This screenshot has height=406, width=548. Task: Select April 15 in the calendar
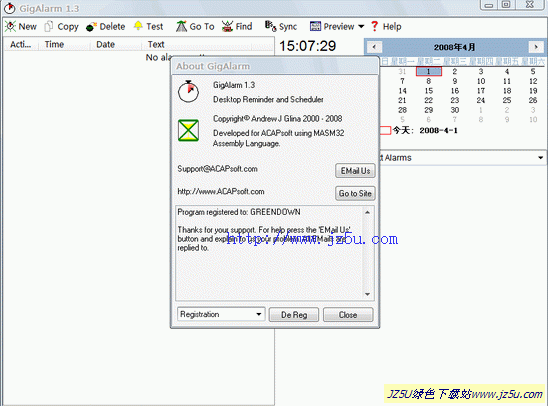[428, 91]
